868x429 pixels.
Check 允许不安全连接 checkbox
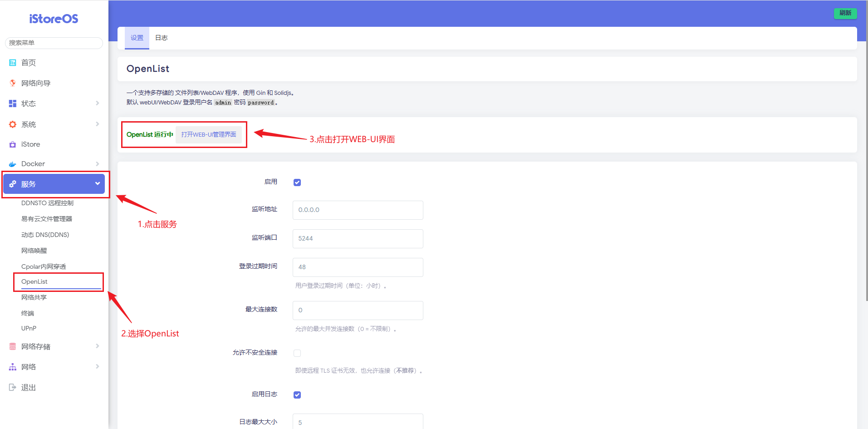tap(297, 353)
